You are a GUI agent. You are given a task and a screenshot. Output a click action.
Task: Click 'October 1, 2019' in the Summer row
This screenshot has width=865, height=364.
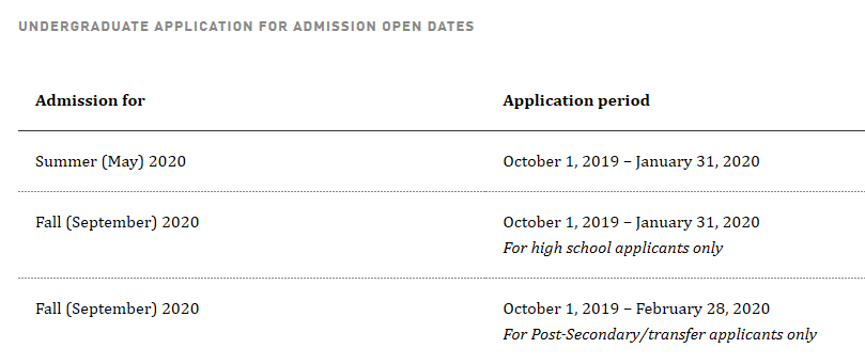pyautogui.click(x=560, y=162)
